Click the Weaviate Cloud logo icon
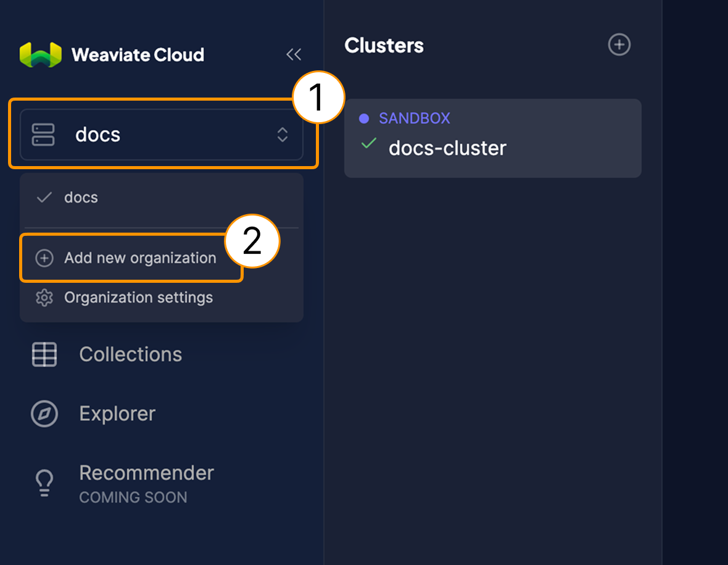Viewport: 728px width, 565px height. tap(40, 54)
